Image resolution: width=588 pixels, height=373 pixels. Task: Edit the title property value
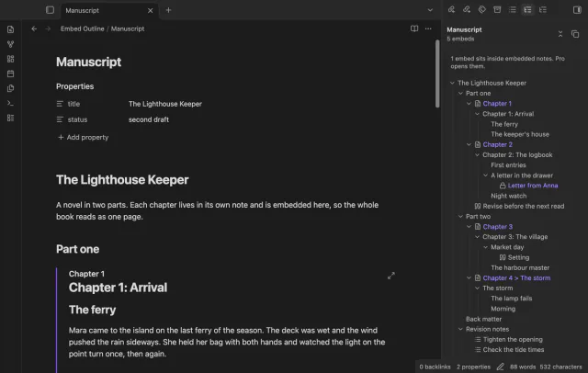pos(165,104)
